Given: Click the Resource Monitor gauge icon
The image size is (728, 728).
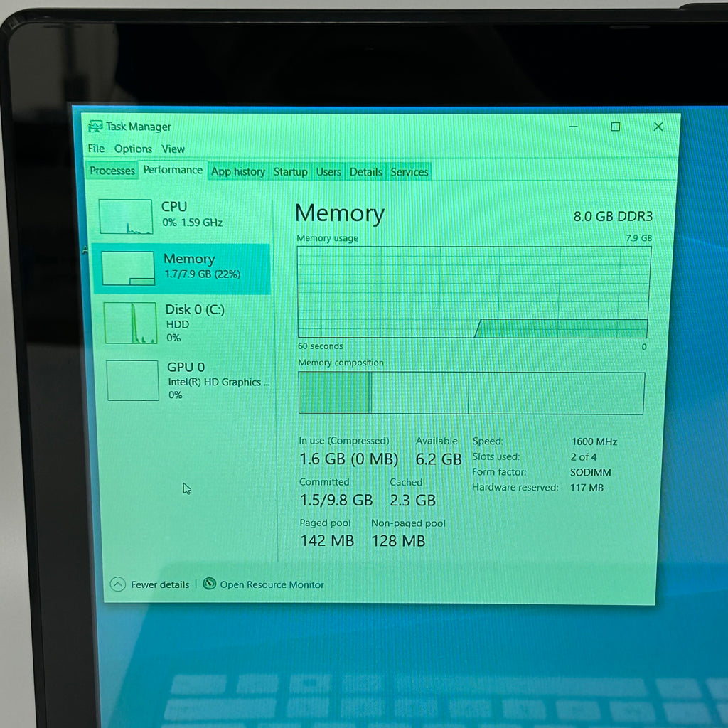Looking at the screenshot, I should point(210,583).
